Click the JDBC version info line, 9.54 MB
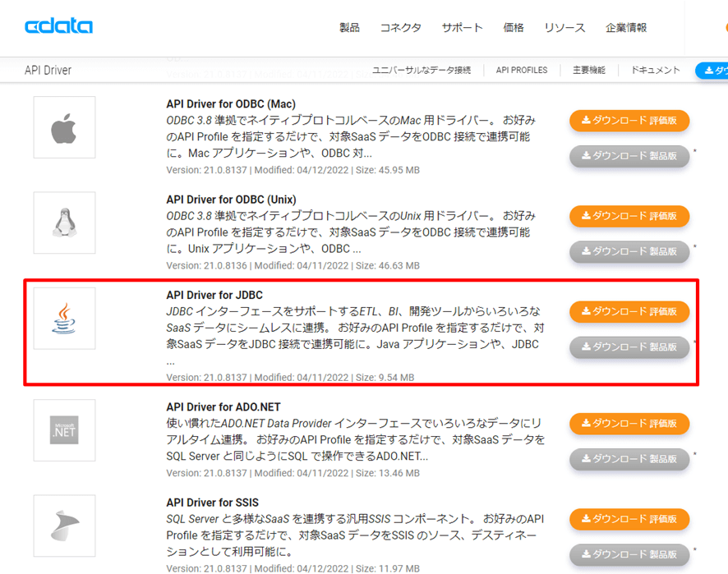Image resolution: width=728 pixels, height=574 pixels. point(290,378)
